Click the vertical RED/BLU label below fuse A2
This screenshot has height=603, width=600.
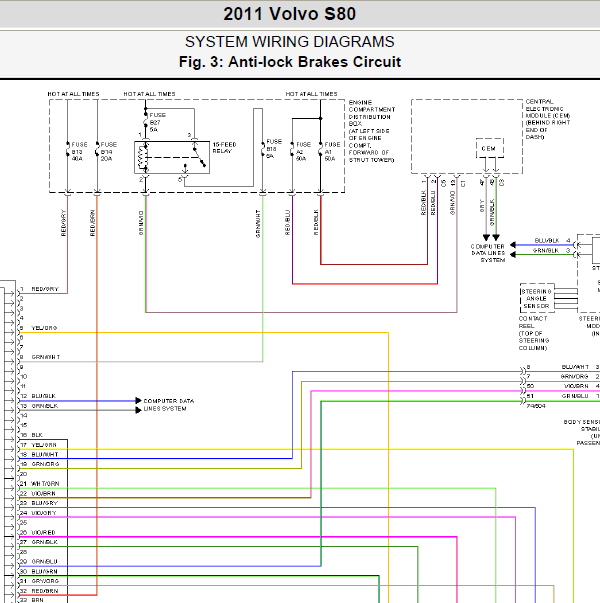(287, 222)
